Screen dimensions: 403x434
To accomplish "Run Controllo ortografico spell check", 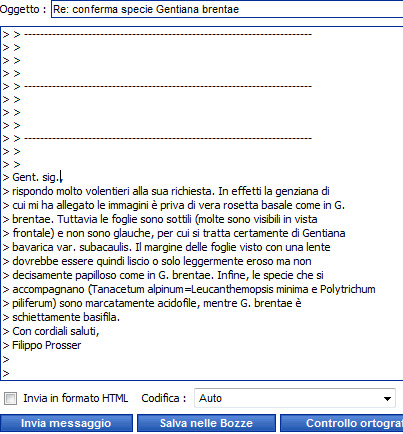I will point(342,423).
